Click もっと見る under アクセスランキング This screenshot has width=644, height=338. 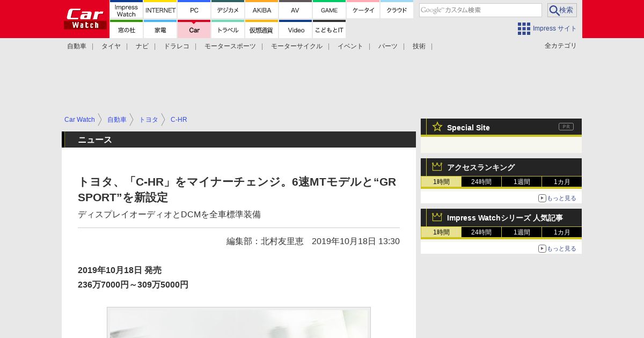[557, 198]
